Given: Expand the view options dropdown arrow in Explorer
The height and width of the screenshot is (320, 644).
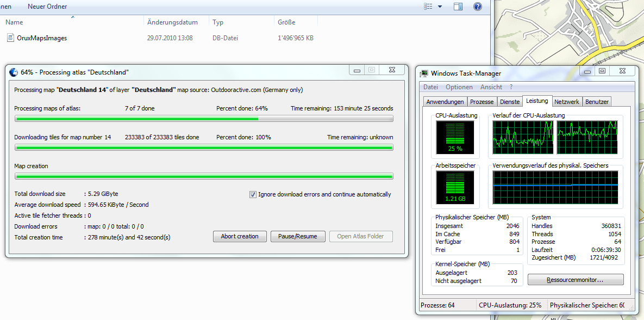Looking at the screenshot, I should click(440, 7).
